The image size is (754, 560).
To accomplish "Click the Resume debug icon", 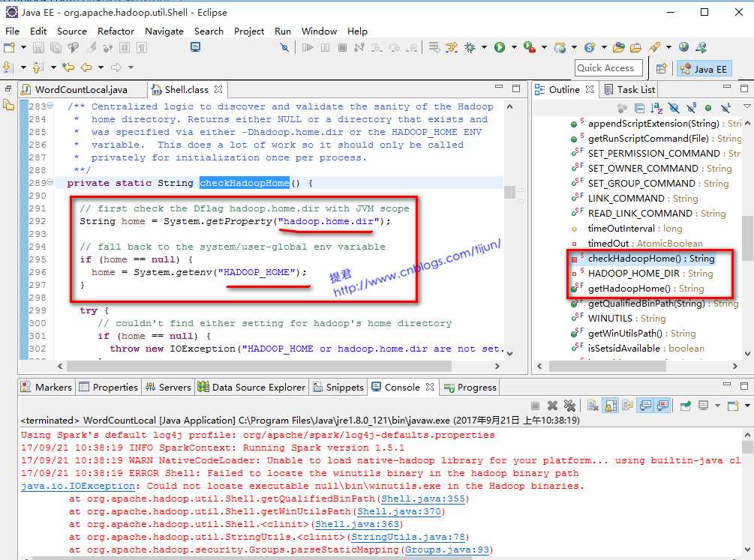I will 308,47.
